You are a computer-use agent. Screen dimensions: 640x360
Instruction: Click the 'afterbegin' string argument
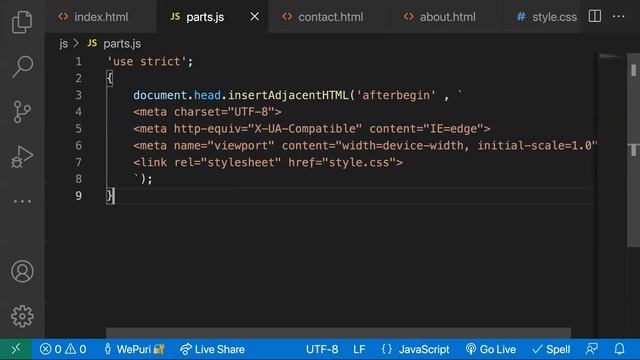point(396,96)
